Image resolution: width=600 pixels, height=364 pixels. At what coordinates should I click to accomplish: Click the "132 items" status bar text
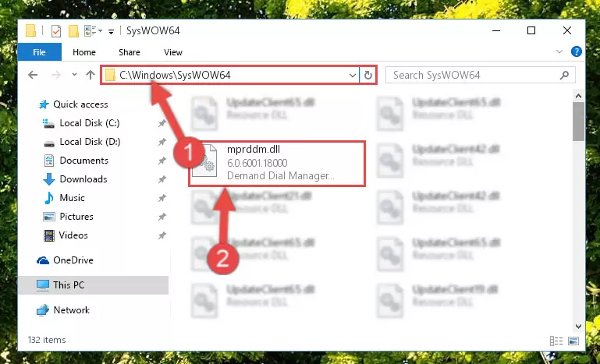coord(47,340)
